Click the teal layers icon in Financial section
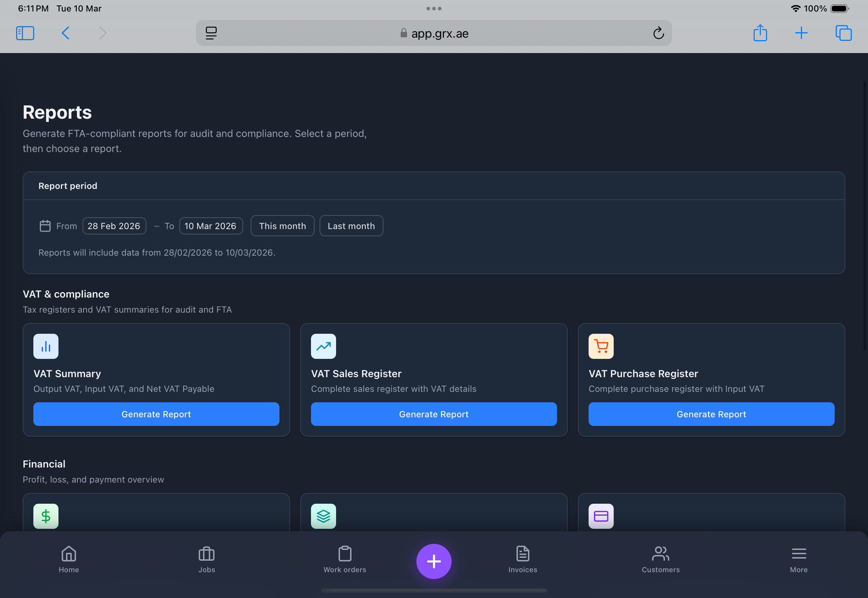Image resolution: width=868 pixels, height=598 pixels. click(323, 516)
